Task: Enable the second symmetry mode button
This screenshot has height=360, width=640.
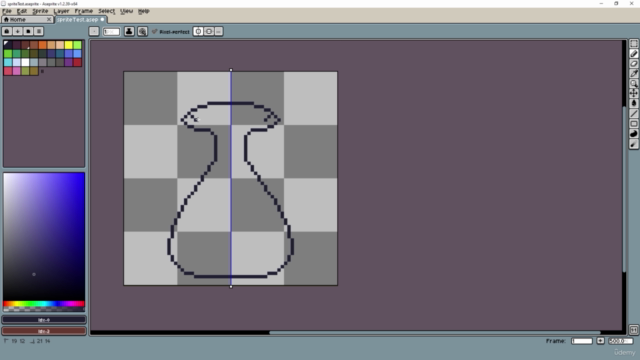Action: pos(209,31)
